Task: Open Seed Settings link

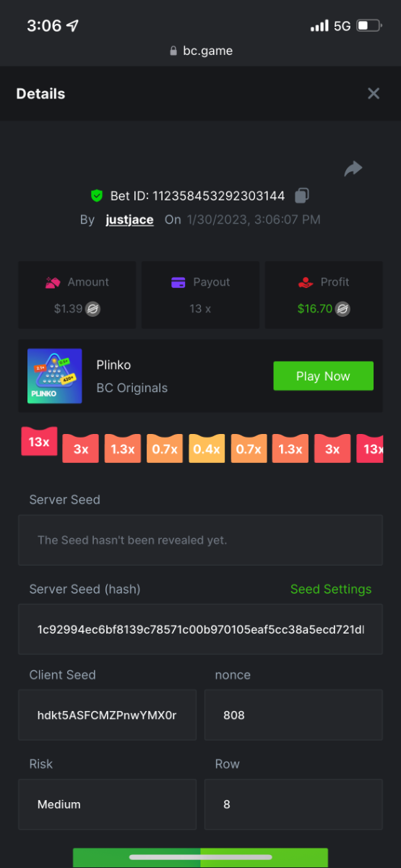Action: [x=331, y=589]
